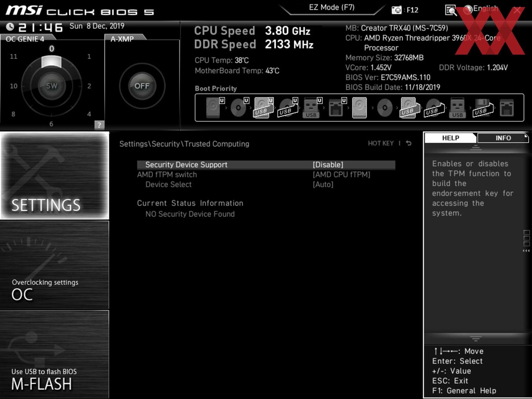The width and height of the screenshot is (532, 399).
Task: Select the OC GENIE 4 tab
Action: click(x=25, y=39)
